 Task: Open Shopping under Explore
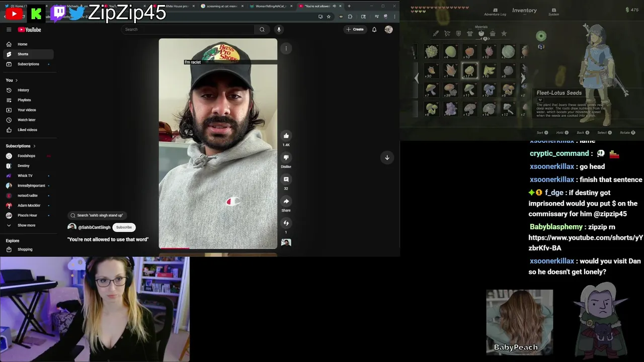(28, 249)
